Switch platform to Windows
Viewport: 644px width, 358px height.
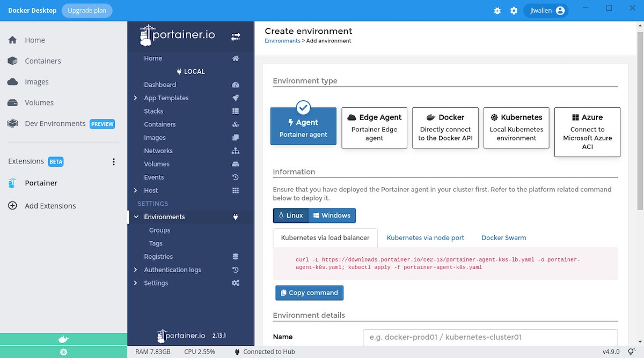(x=332, y=215)
